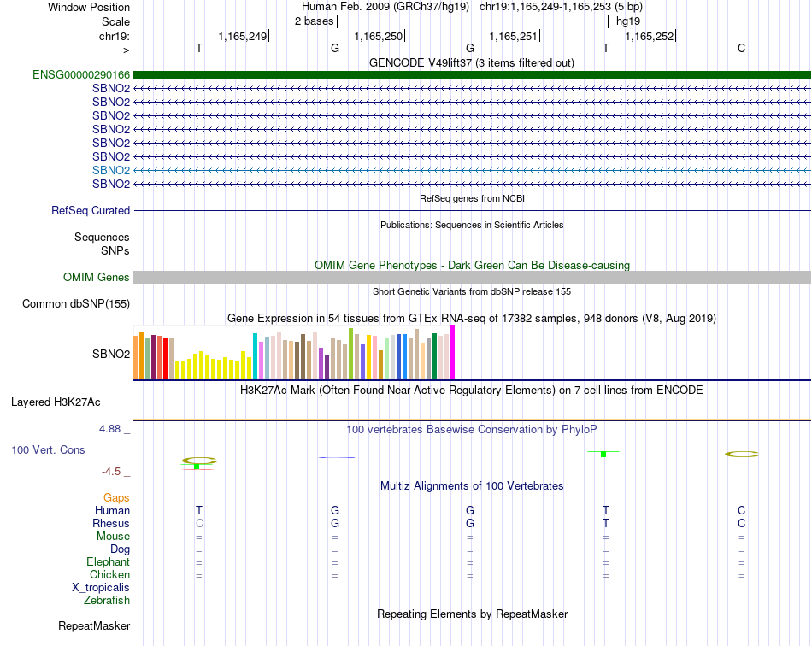Screen dimensions: 812x646
Task: Click the Chicken species label
Action: 109,574
